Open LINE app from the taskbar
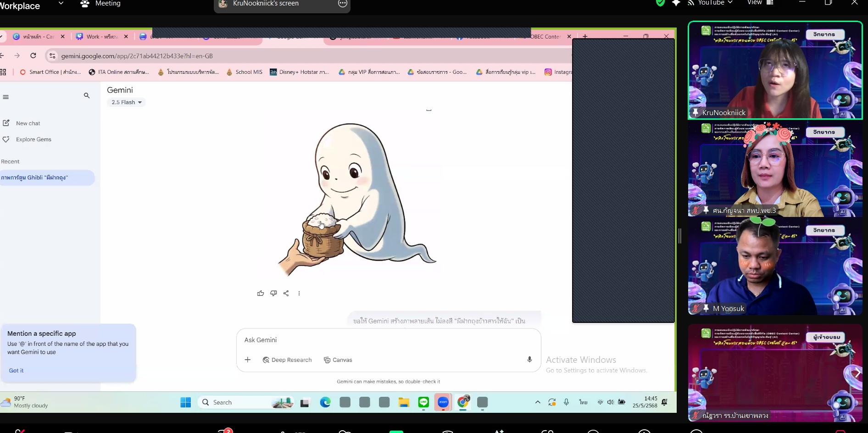 click(423, 402)
